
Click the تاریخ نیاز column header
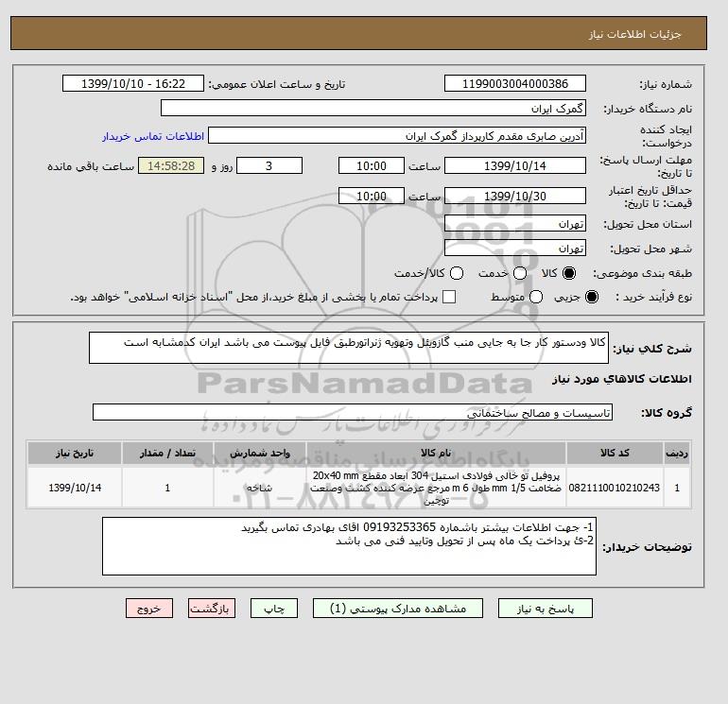(x=75, y=453)
